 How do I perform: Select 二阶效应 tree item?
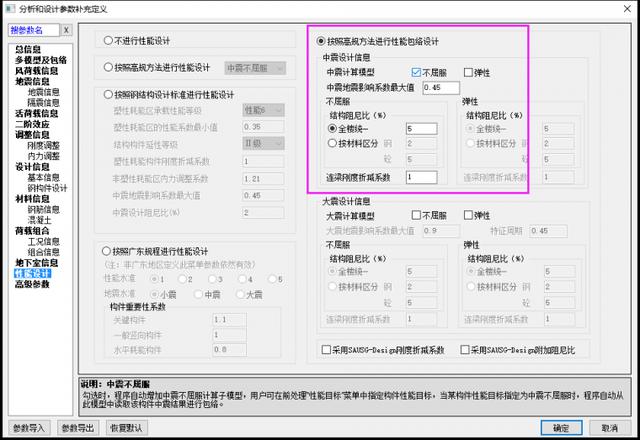(x=32, y=124)
